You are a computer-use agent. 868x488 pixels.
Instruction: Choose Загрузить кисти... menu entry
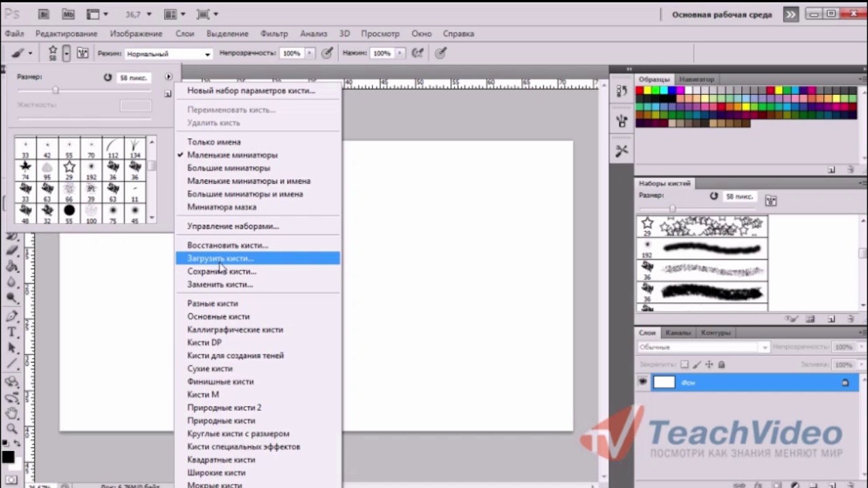[220, 258]
